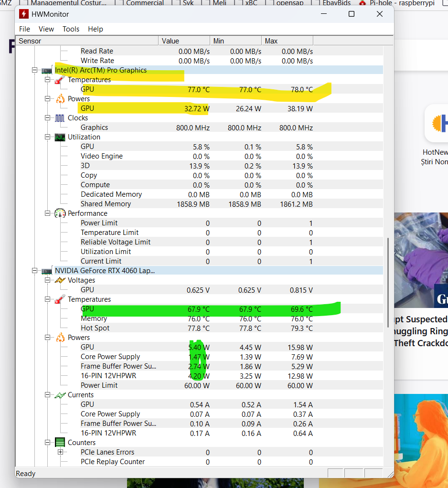Click the HWMonitor lightning bolt title icon
Image resolution: width=448 pixels, height=488 pixels.
point(24,14)
